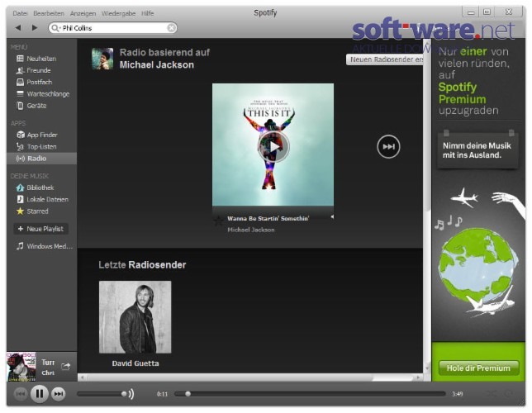Image resolution: width=532 pixels, height=413 pixels.
Task: Open the Hilfe menu
Action: (x=148, y=13)
